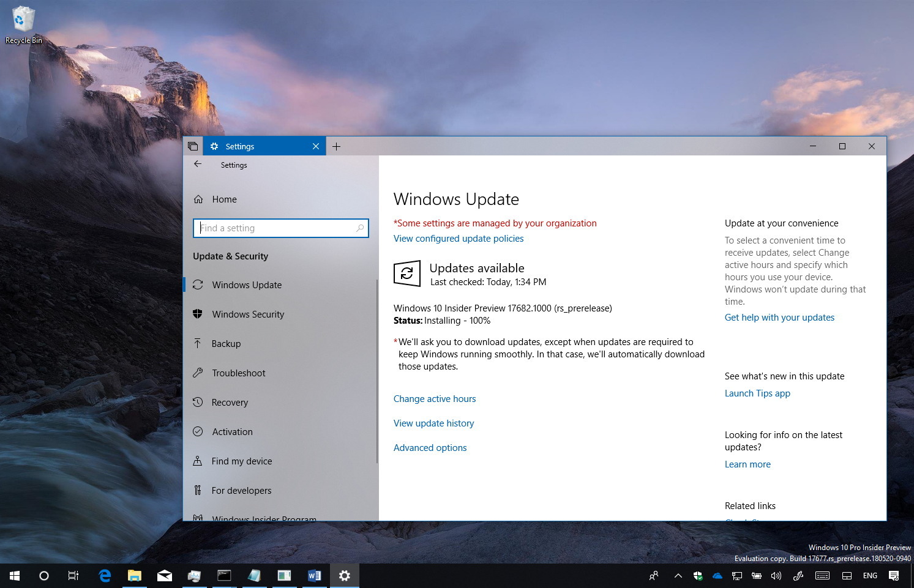The width and height of the screenshot is (914, 588).
Task: Click the battery power tray icon
Action: point(757,576)
